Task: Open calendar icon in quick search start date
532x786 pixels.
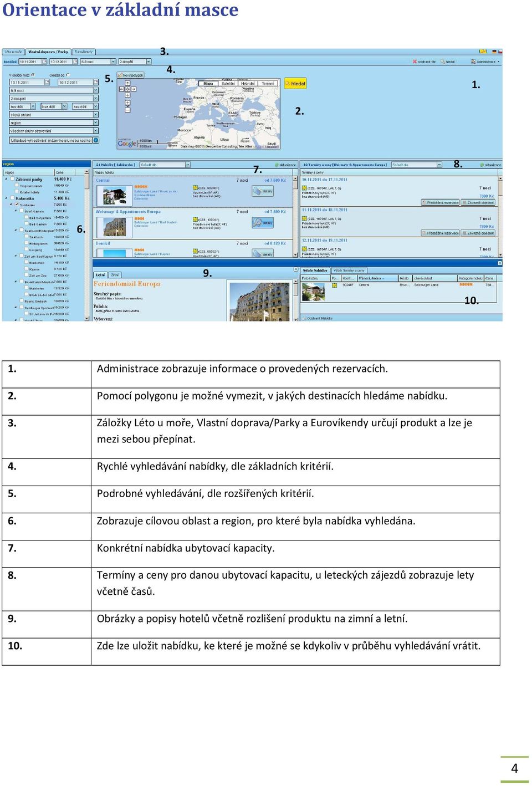Action: coord(44,62)
